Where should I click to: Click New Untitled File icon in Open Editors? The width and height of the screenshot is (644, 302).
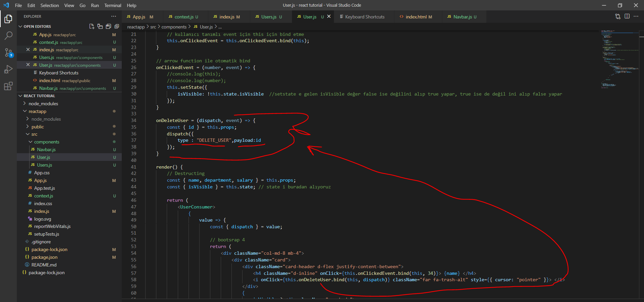click(x=92, y=26)
